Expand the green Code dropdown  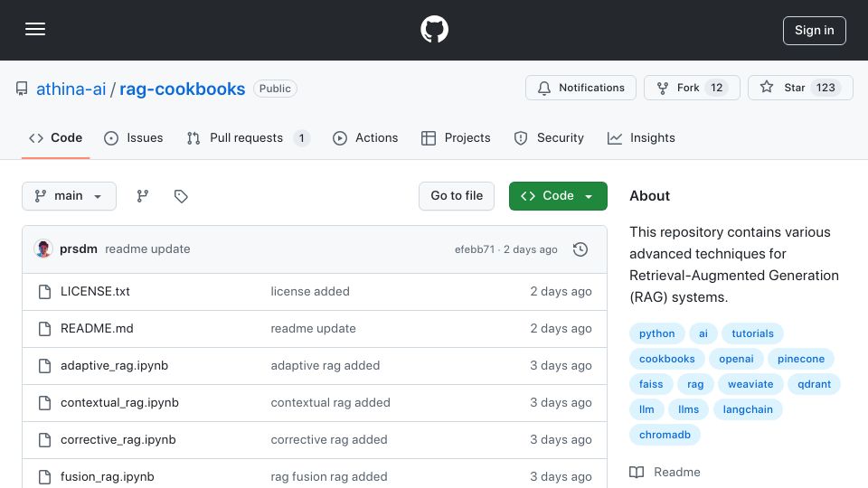tap(558, 196)
